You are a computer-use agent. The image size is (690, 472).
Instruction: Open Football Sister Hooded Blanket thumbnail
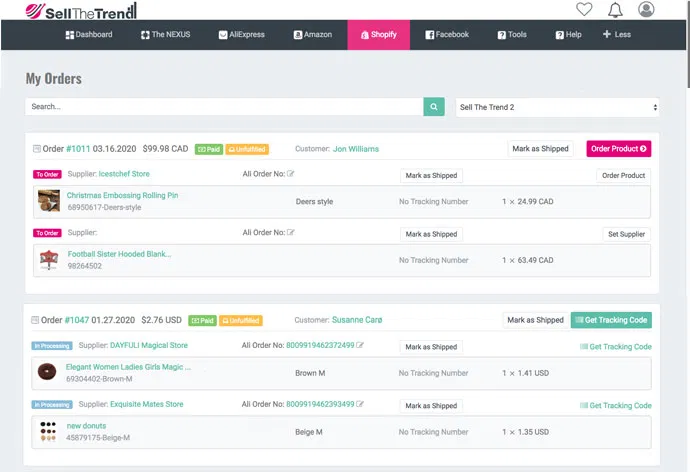click(x=49, y=260)
